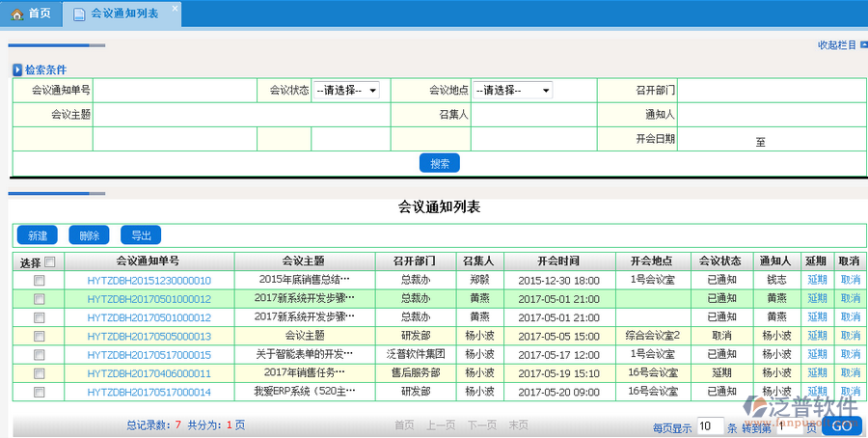Collapse the panel using 收起栏目 icon
This screenshot has height=438, width=868.
pyautogui.click(x=861, y=44)
